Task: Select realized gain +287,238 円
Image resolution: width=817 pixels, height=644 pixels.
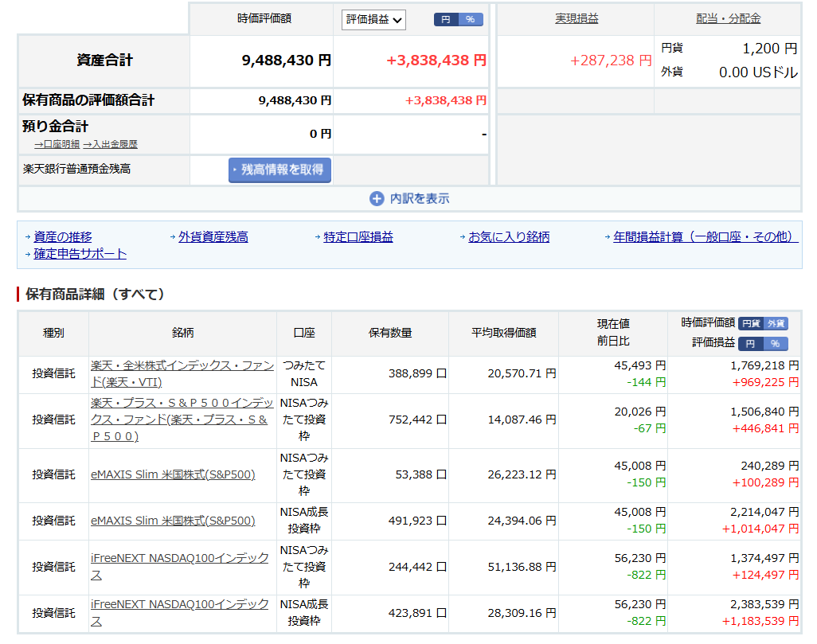Action: coord(611,60)
